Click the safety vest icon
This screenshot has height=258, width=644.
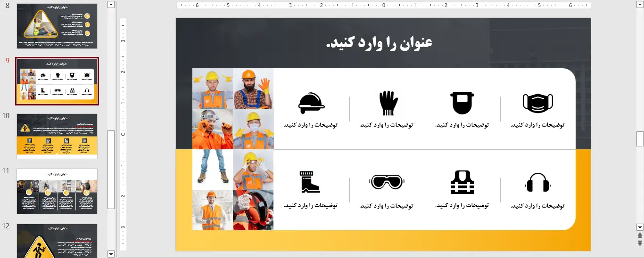462,182
